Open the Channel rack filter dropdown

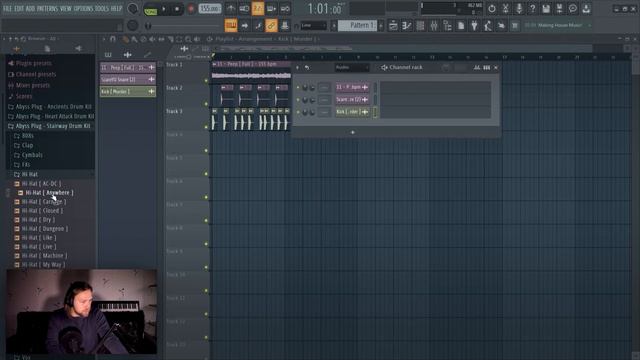pyautogui.click(x=352, y=68)
